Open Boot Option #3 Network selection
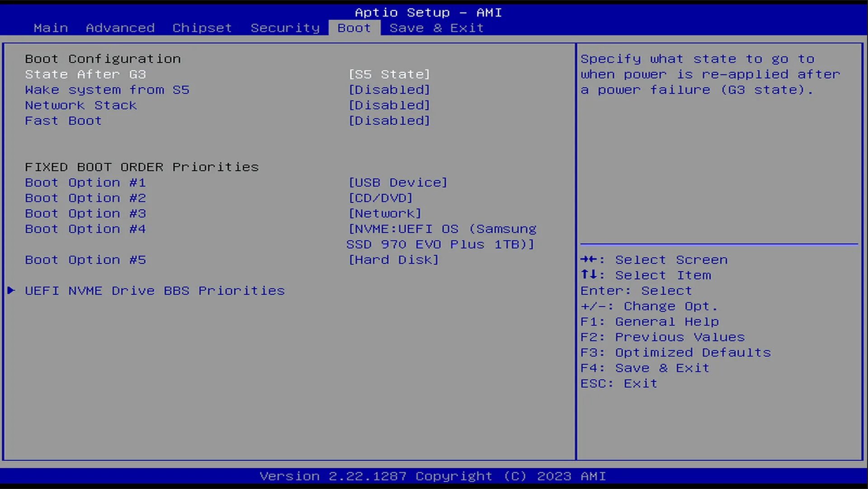Screen dimensions: 868x489 (x=385, y=213)
